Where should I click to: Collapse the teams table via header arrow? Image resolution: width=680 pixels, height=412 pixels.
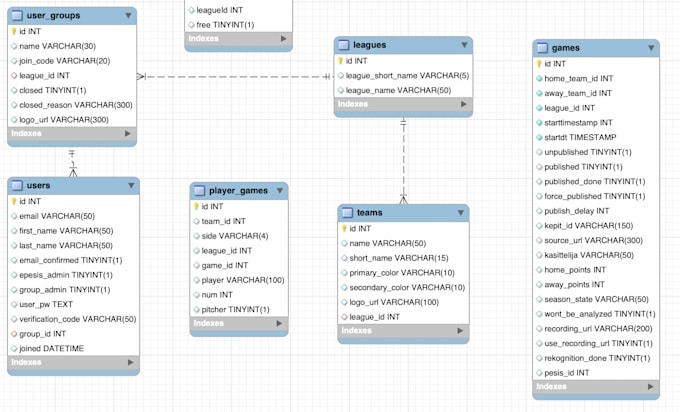(x=461, y=213)
